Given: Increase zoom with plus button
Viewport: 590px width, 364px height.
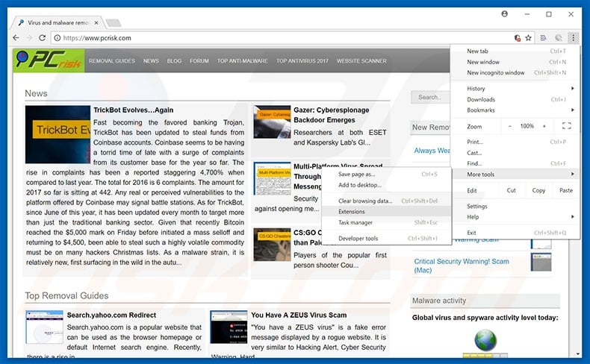Looking at the screenshot, I should [x=544, y=126].
